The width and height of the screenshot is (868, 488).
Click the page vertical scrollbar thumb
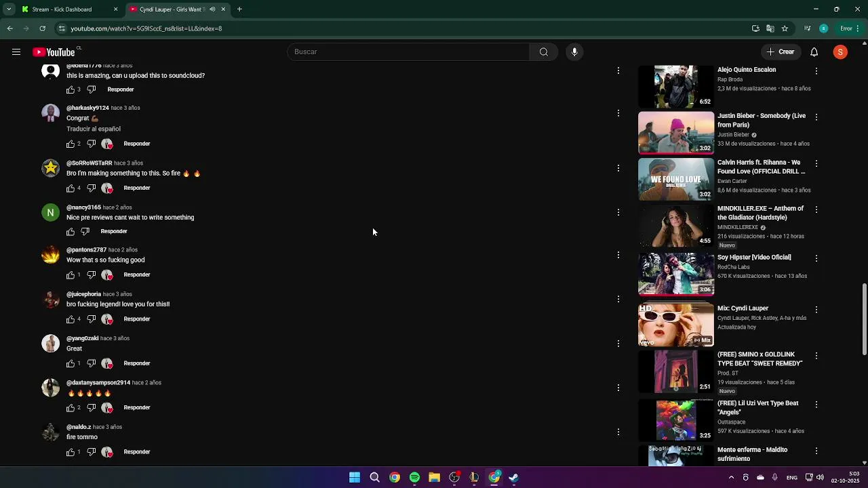864,319
